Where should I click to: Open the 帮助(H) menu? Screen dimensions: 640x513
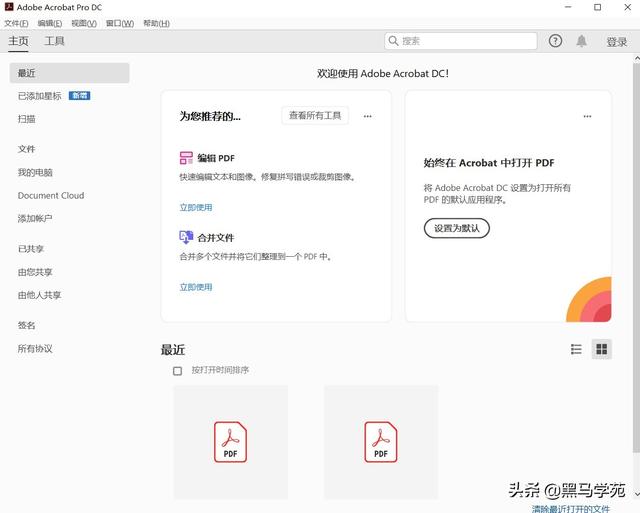click(156, 23)
